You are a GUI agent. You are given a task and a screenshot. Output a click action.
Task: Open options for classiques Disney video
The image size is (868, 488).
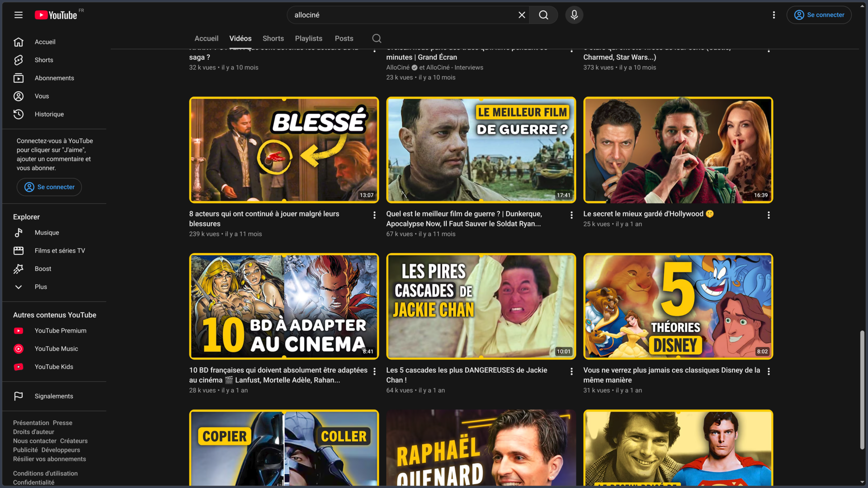769,371
